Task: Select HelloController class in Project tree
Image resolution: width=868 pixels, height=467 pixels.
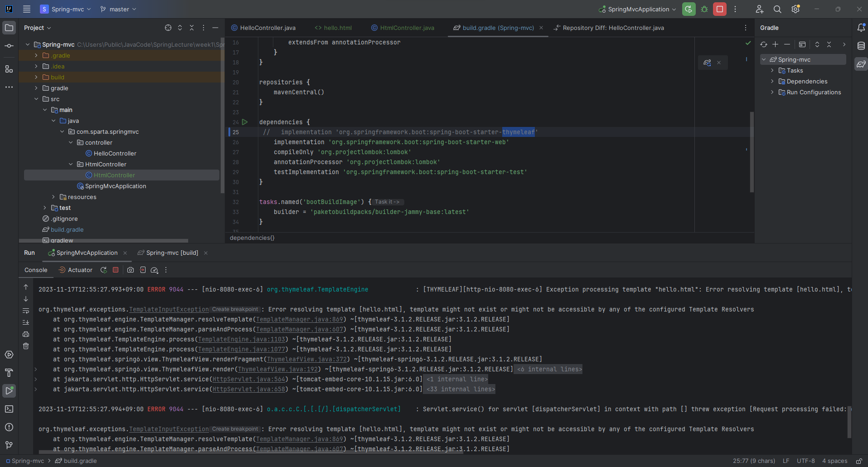Action: (115, 153)
